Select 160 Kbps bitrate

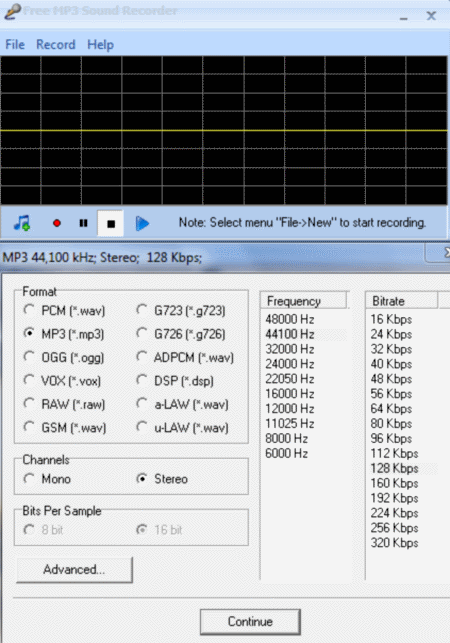point(394,483)
